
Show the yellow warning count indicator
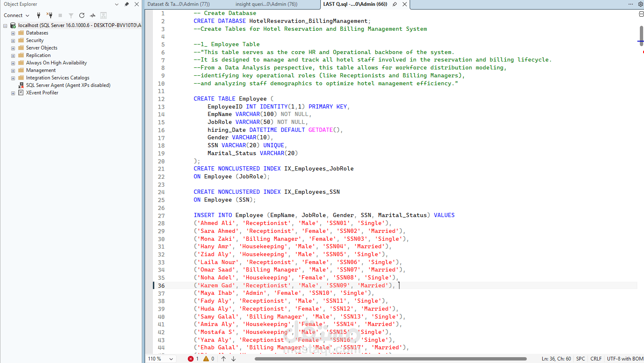209,359
